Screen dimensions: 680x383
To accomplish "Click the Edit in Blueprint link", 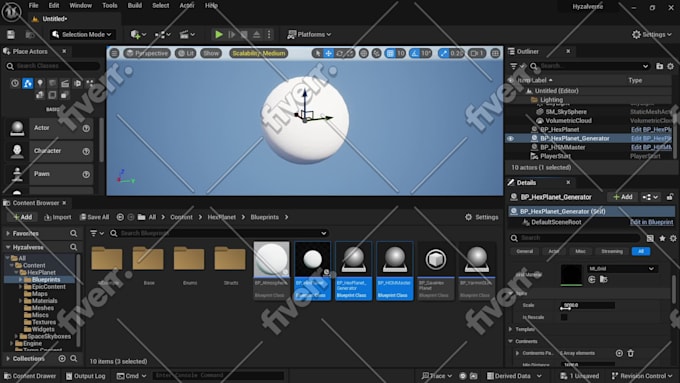I will click(x=651, y=222).
